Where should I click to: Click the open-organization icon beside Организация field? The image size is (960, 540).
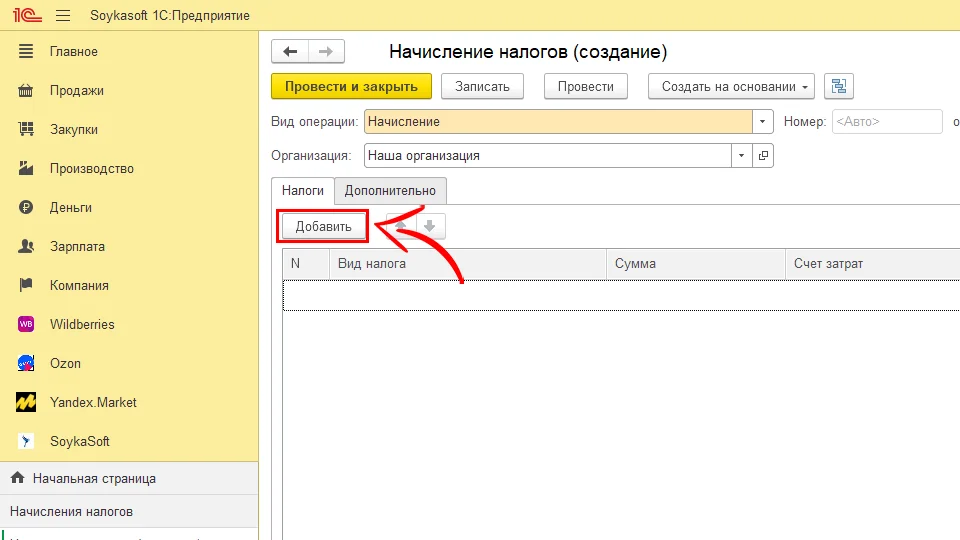click(x=763, y=156)
